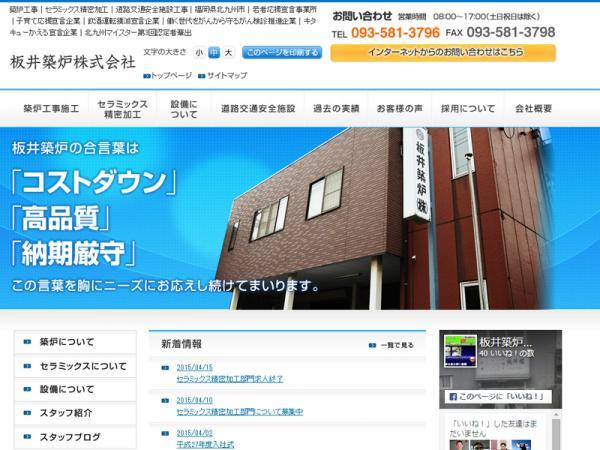Click the arrow icon beside スタッフブログ

tap(27, 437)
